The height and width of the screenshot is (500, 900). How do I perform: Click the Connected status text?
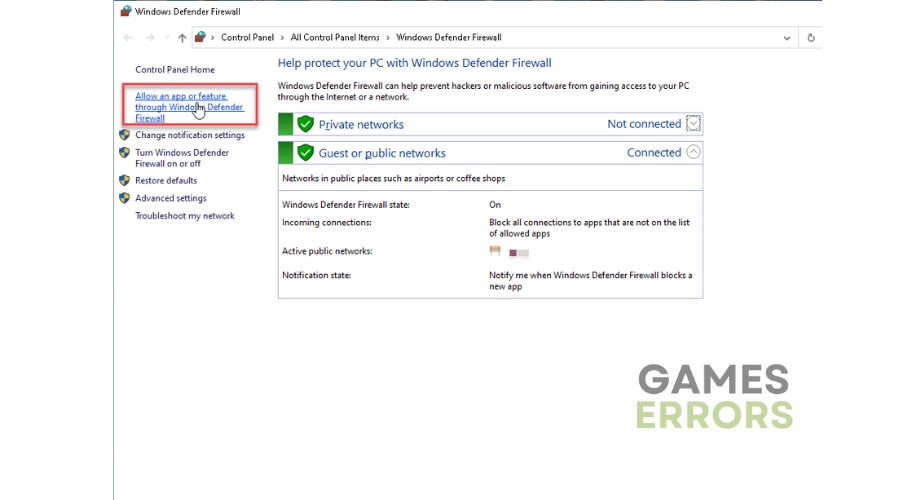[654, 153]
